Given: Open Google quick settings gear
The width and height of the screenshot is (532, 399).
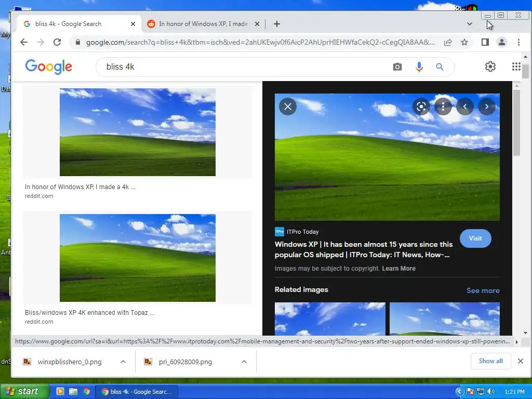Looking at the screenshot, I should pos(490,66).
